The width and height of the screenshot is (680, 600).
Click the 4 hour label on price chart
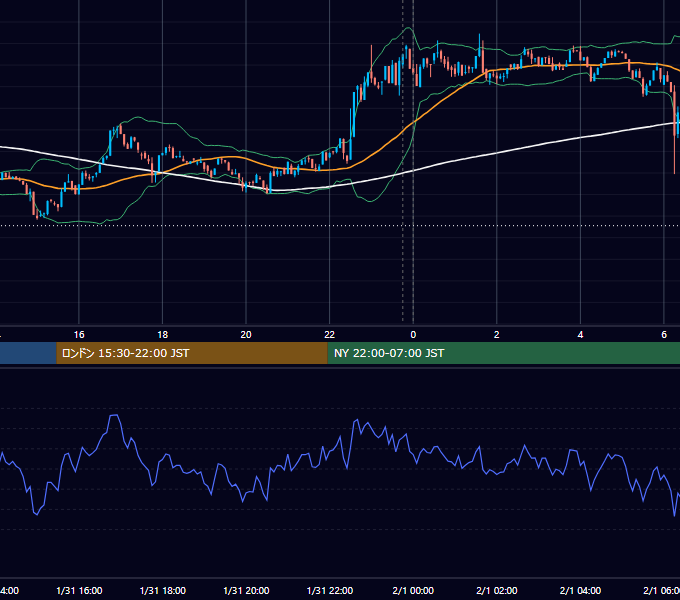580,335
